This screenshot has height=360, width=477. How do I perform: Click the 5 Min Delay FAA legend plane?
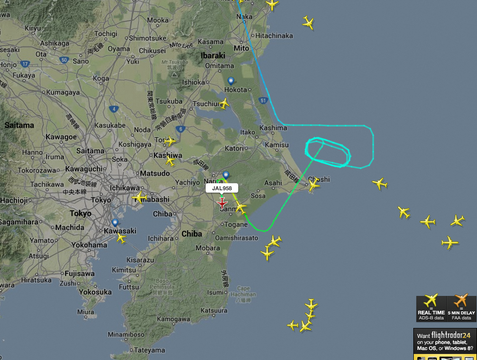pyautogui.click(x=461, y=300)
